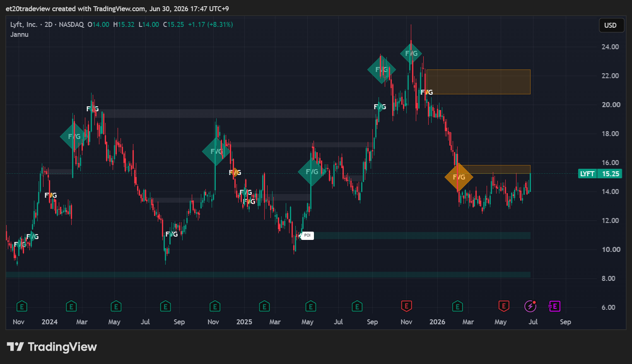Click the Lyft, Inc. symbol title

[24, 24]
